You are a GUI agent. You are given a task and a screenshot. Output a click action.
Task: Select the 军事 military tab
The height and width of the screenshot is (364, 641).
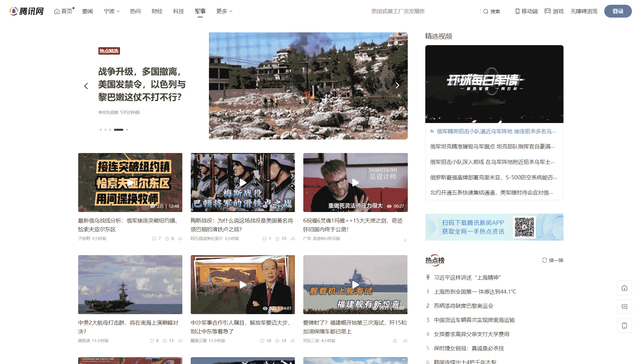pos(200,11)
